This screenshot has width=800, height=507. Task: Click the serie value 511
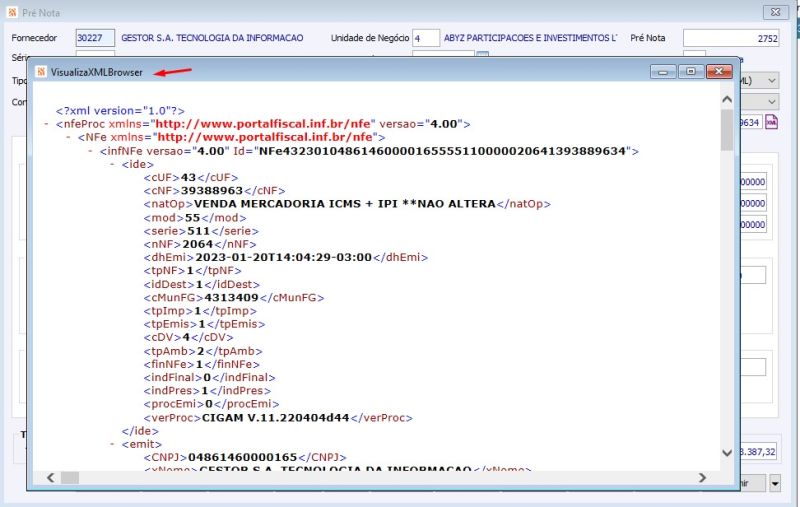pyautogui.click(x=198, y=231)
